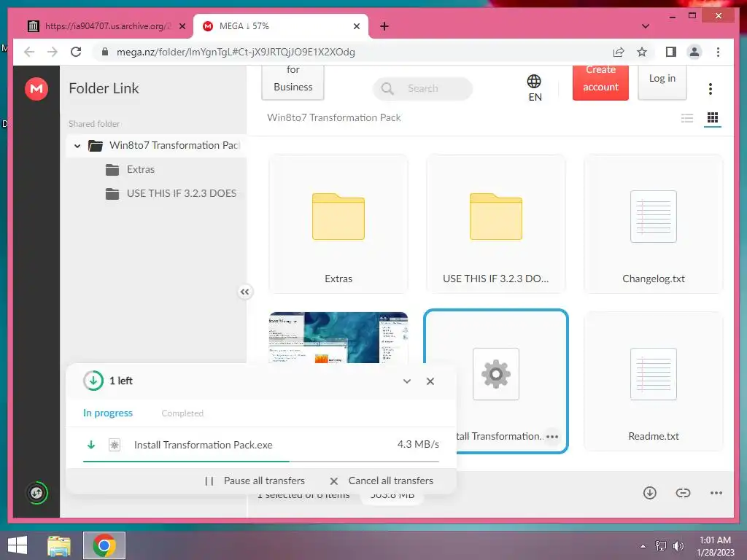Viewport: 747px width, 560px height.
Task: Show hidden system tray icons
Action: click(x=643, y=546)
